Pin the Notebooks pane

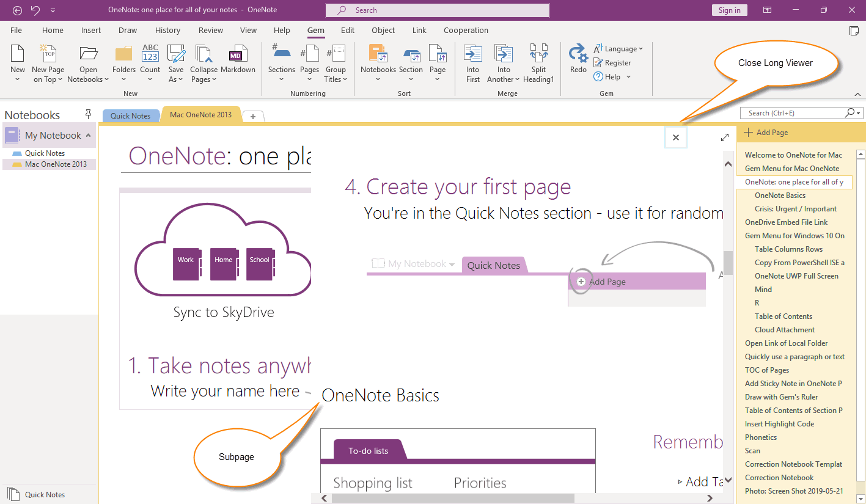(x=89, y=114)
